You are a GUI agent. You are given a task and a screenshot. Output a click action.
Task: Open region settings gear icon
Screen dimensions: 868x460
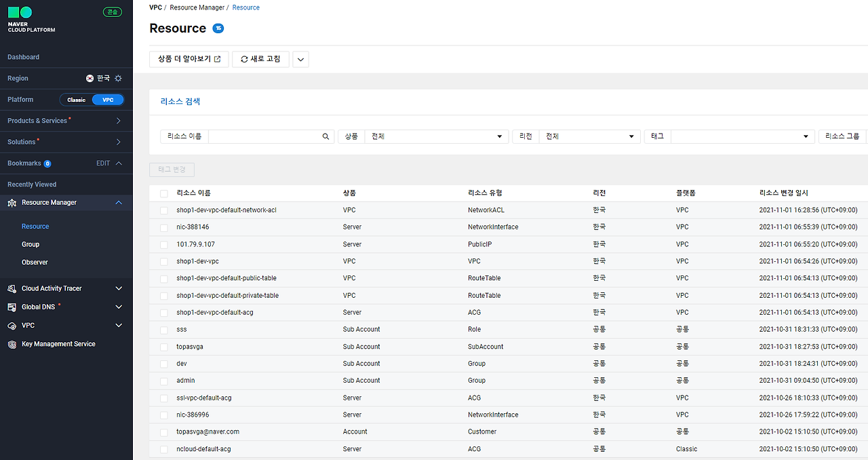[x=118, y=79]
